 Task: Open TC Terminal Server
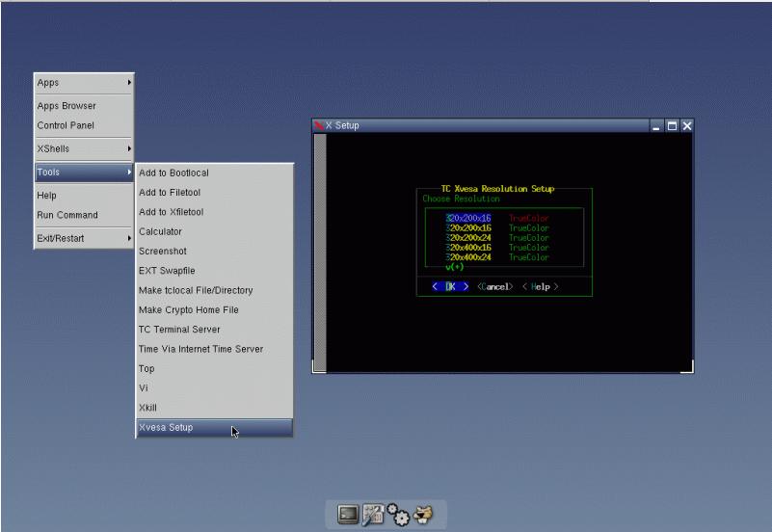click(214, 330)
